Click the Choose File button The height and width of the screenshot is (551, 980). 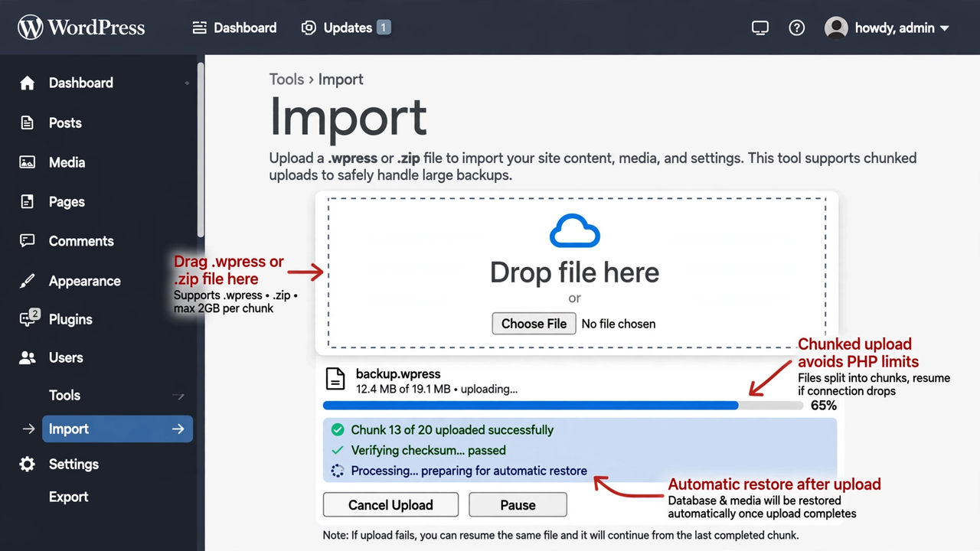(x=534, y=324)
